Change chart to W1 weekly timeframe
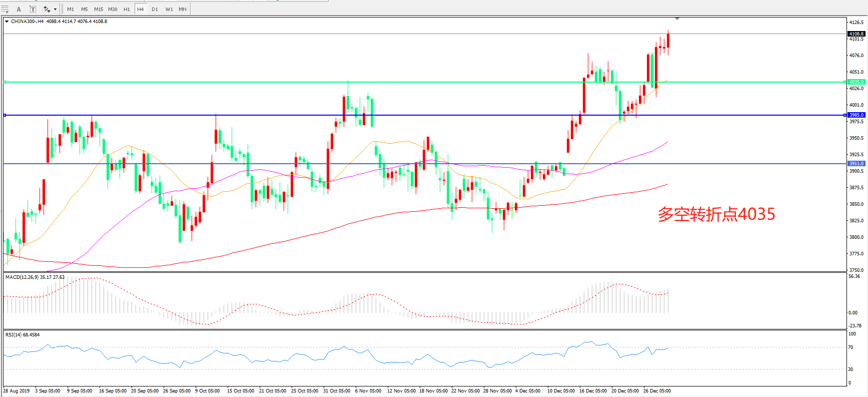 [x=169, y=9]
